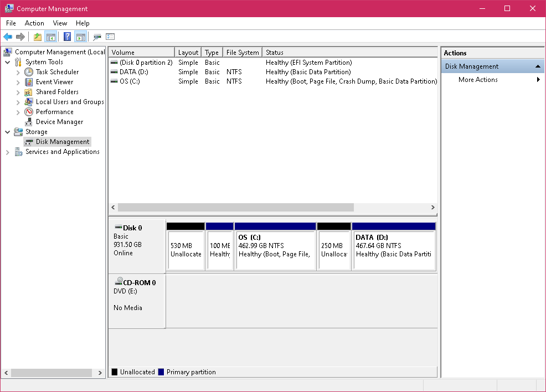The height and width of the screenshot is (392, 546).
Task: Select the DATA (D:) 467.64 GB partition block
Action: click(x=394, y=246)
